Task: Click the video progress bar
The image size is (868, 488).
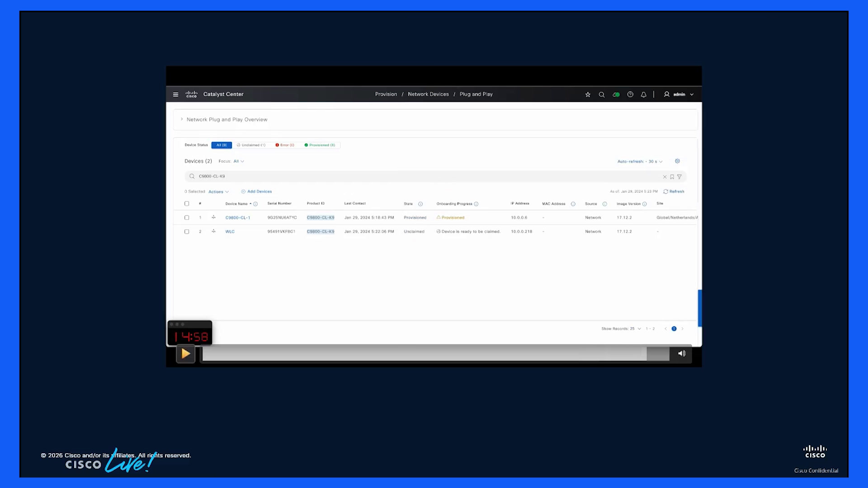Action: pos(424,354)
